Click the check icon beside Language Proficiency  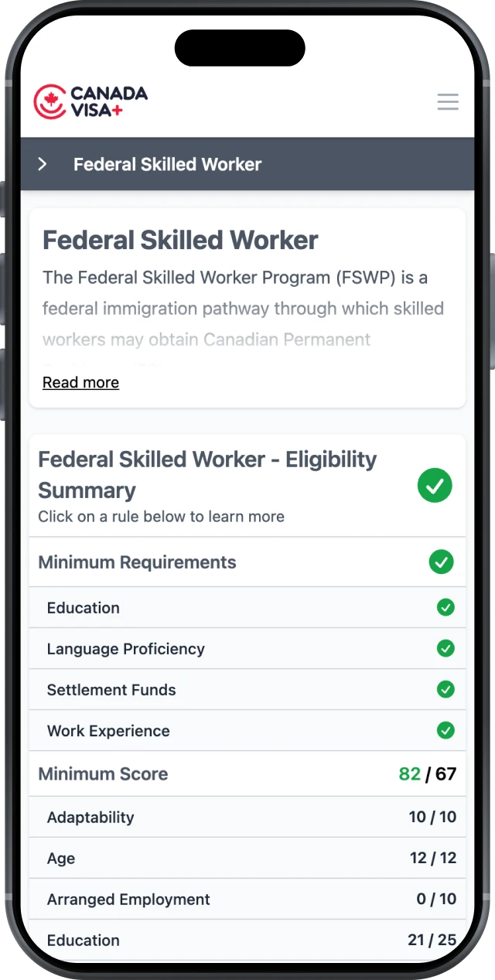click(445, 649)
